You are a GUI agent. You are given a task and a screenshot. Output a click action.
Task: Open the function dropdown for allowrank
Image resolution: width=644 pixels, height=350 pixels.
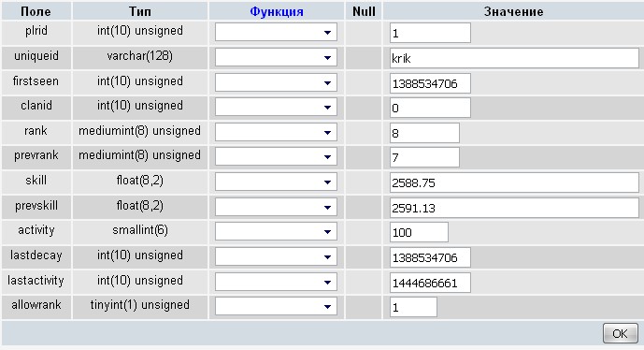click(276, 307)
